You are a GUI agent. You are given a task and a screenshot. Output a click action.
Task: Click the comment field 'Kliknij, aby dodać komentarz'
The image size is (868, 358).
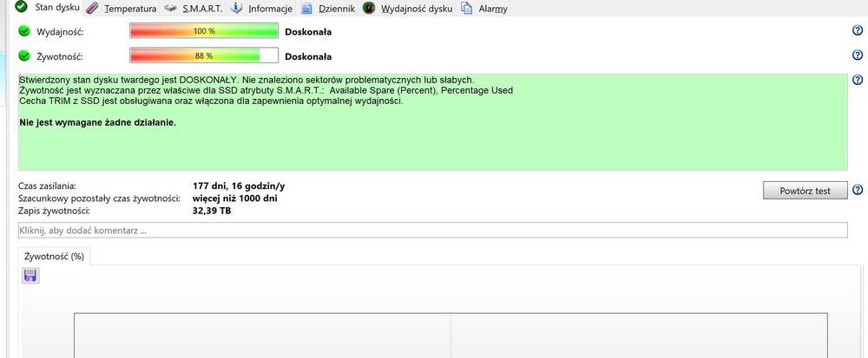(x=433, y=231)
